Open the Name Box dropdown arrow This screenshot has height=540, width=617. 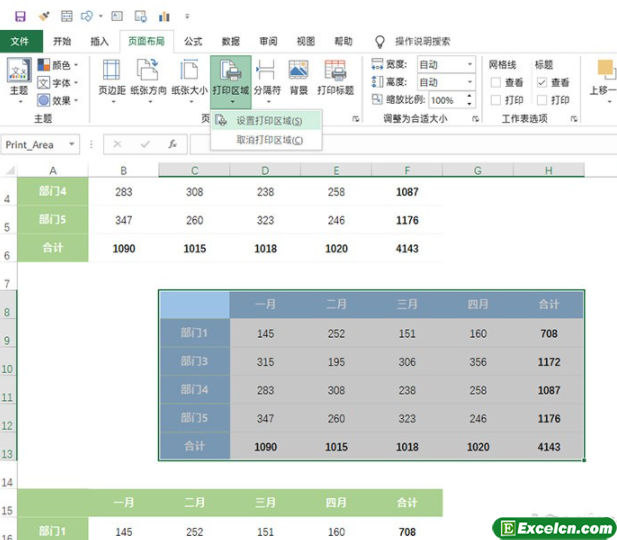pos(72,144)
